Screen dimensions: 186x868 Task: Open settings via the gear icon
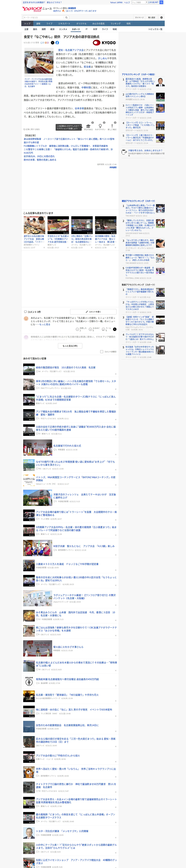point(161,18)
